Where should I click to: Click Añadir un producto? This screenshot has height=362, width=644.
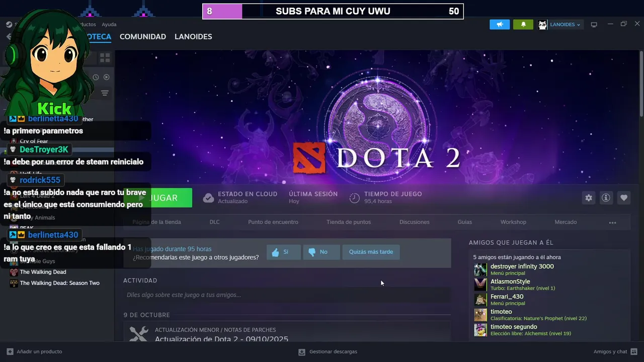[39, 351]
